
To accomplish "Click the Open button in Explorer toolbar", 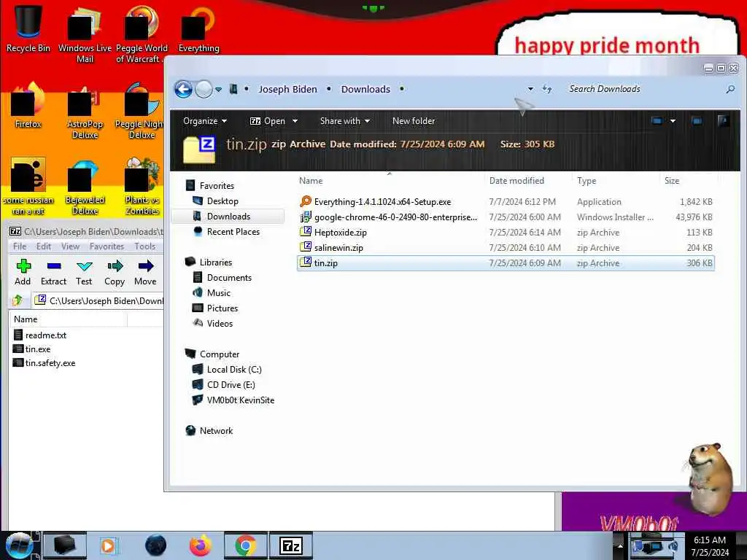I will click(x=268, y=121).
